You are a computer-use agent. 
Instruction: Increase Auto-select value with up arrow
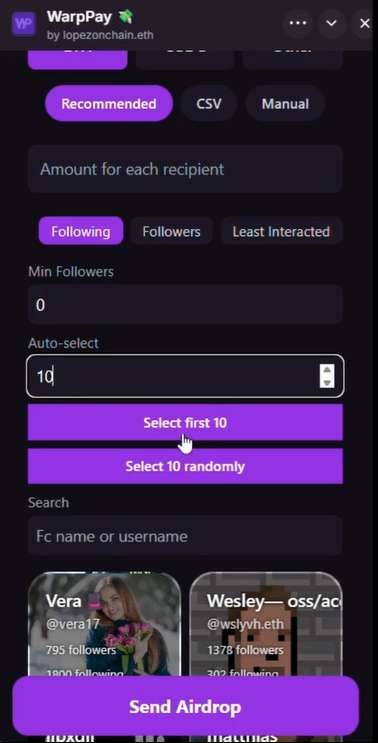(x=327, y=370)
